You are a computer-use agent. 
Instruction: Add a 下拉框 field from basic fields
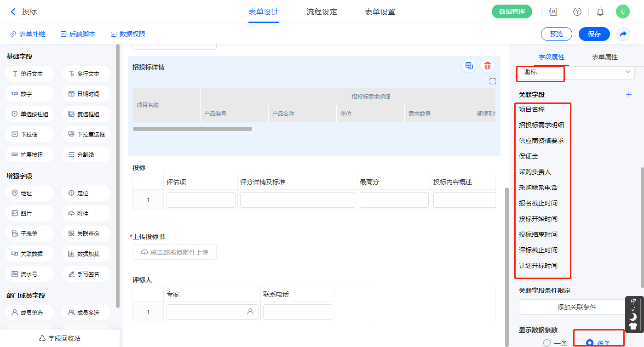(30, 135)
